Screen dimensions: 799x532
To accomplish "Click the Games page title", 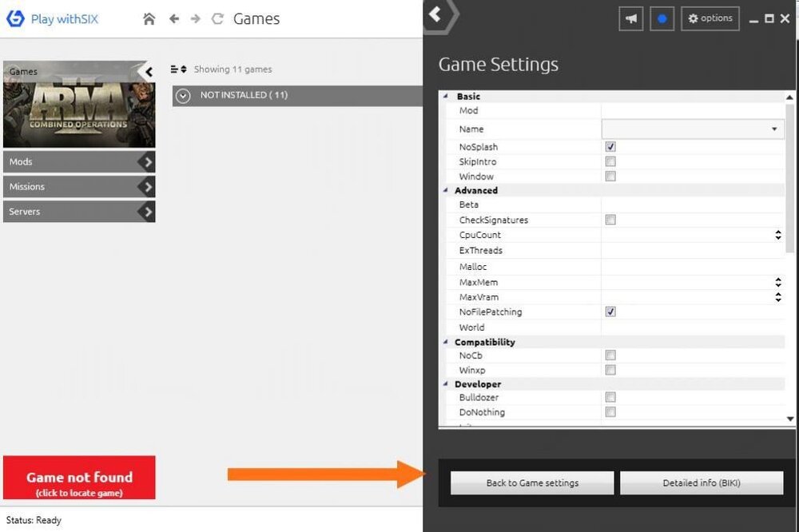I will pyautogui.click(x=256, y=19).
